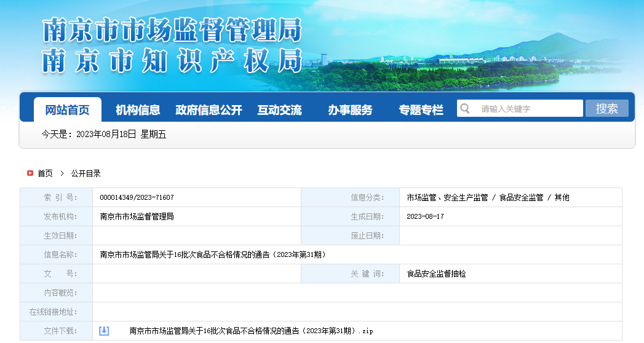Click today's date 2023年08月18日 星期五
This screenshot has width=644, height=343.
click(x=103, y=134)
